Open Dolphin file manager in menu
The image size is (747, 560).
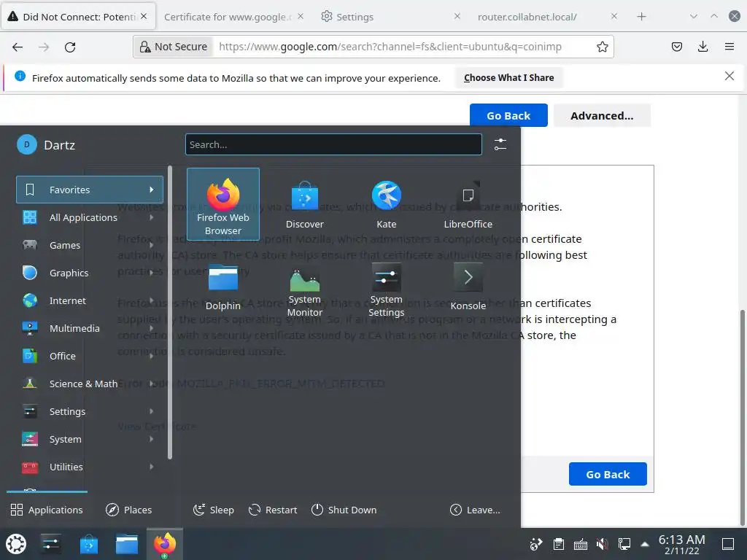pyautogui.click(x=223, y=286)
